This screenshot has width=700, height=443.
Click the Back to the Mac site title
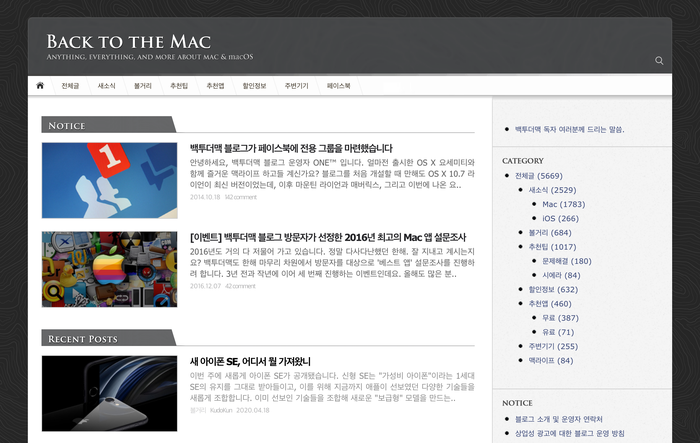pos(129,42)
